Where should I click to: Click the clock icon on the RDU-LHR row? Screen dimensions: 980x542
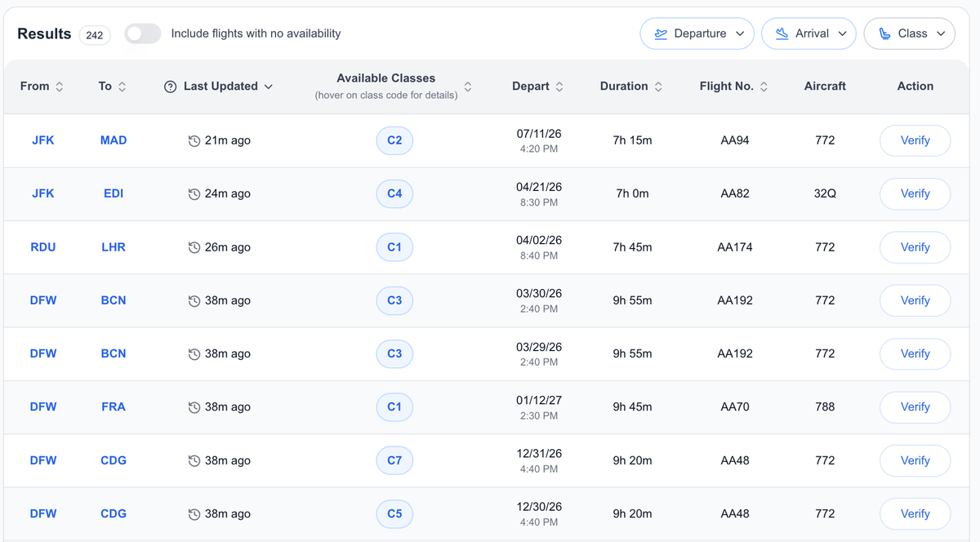(x=194, y=247)
